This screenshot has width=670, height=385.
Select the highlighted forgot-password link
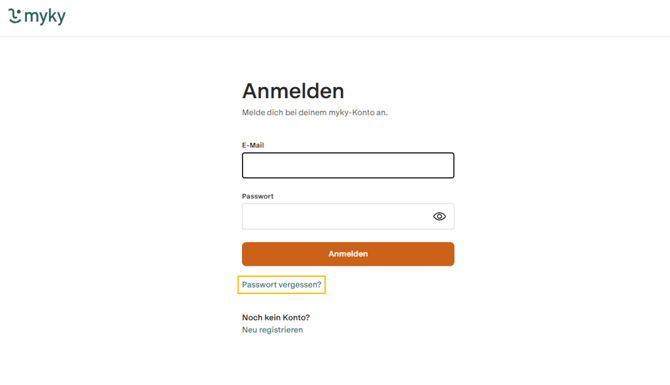282,285
